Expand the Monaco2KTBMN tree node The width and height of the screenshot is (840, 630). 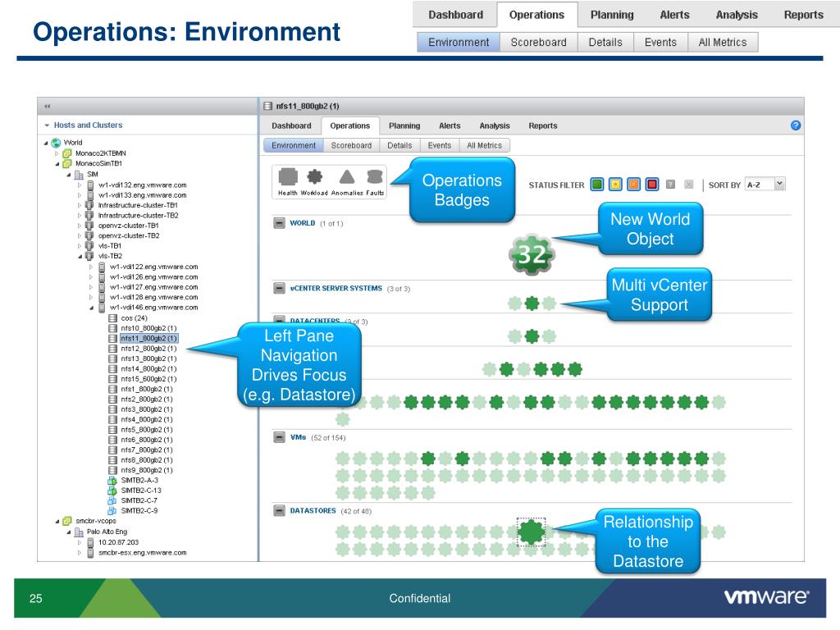coord(57,153)
